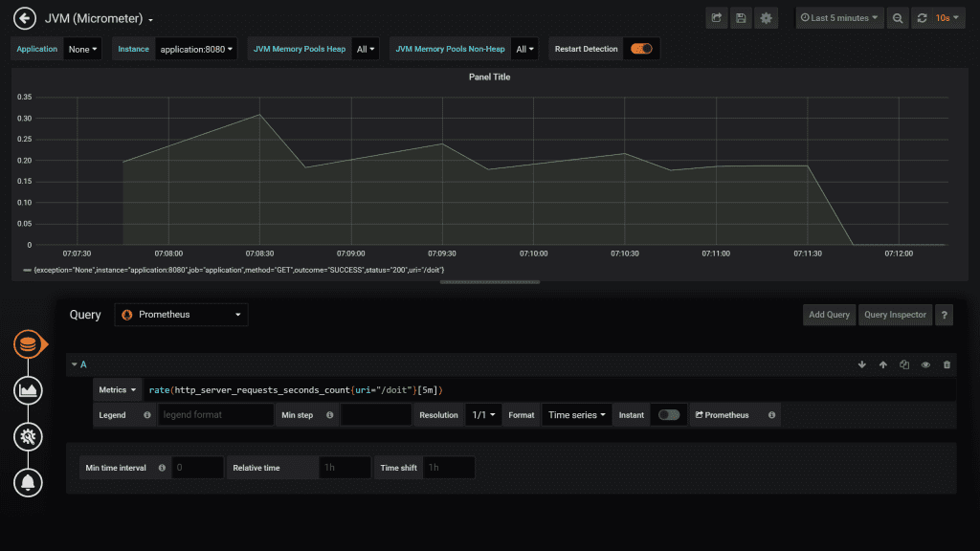Hide query A using eye icon
The height and width of the screenshot is (551, 980).
click(x=925, y=364)
